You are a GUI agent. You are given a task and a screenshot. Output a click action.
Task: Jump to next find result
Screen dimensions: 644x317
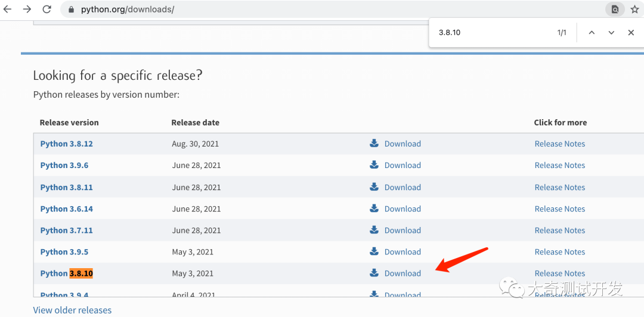(x=611, y=33)
